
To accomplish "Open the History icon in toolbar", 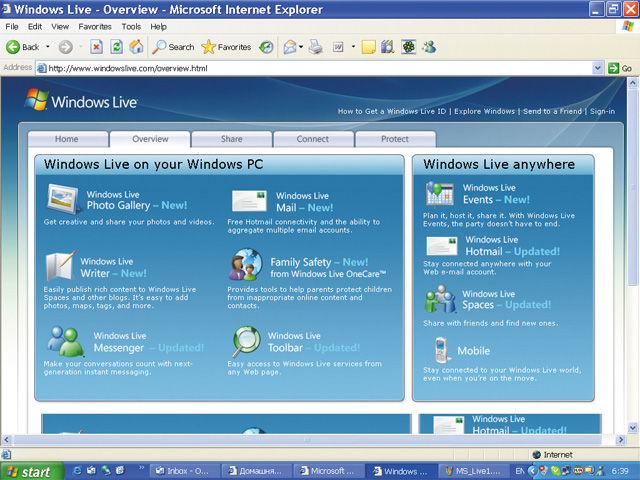I will point(267,47).
